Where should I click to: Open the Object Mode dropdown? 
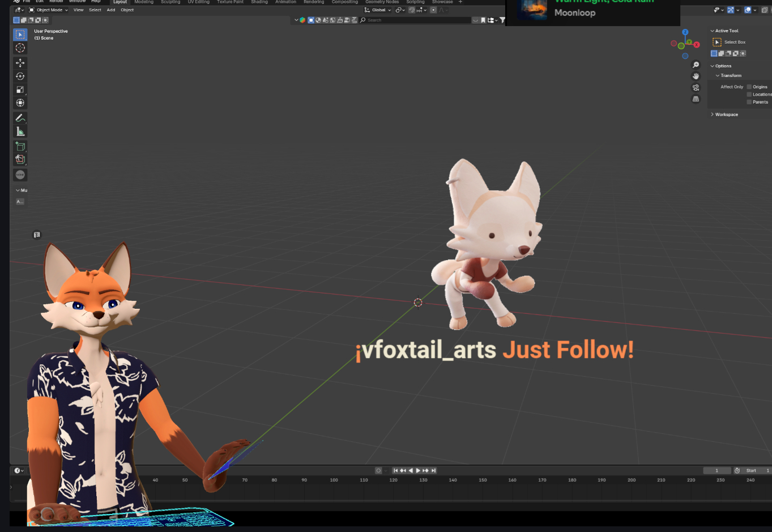49,10
